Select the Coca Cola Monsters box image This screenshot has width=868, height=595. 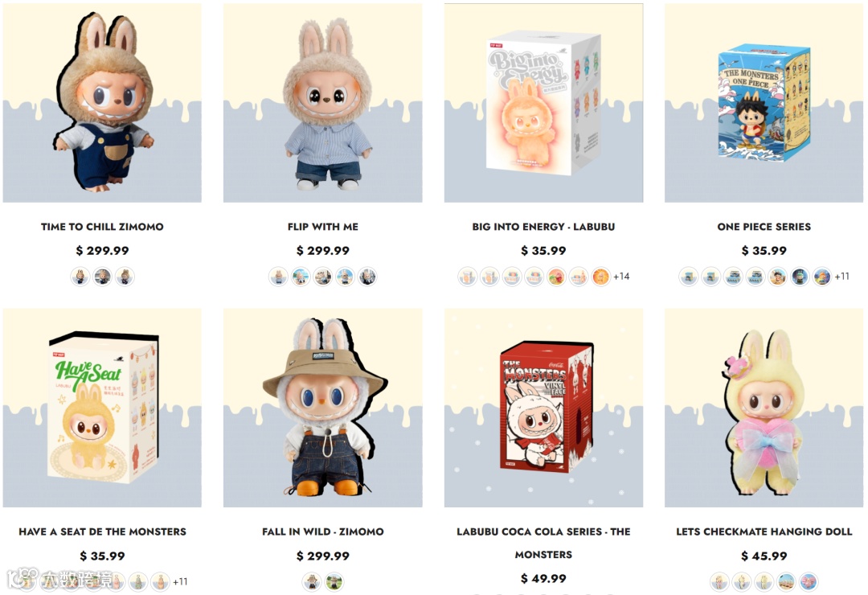[543, 408]
